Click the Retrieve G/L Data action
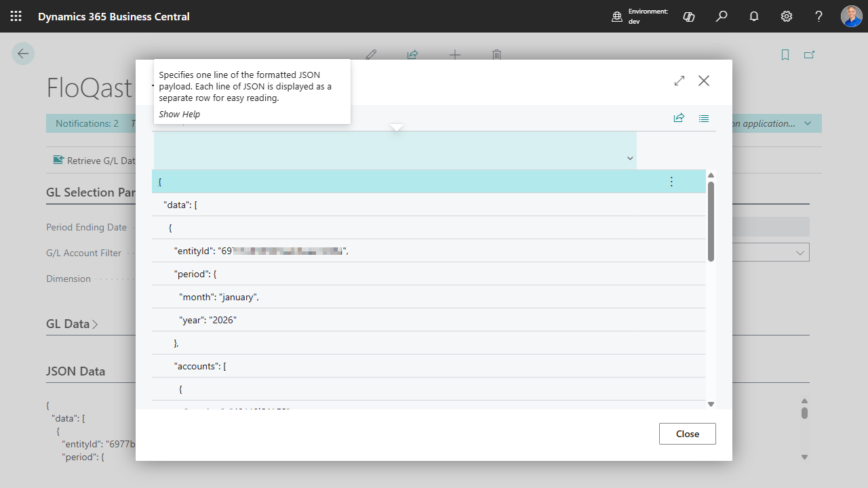Image resolution: width=868 pixels, height=488 pixels. tap(95, 161)
